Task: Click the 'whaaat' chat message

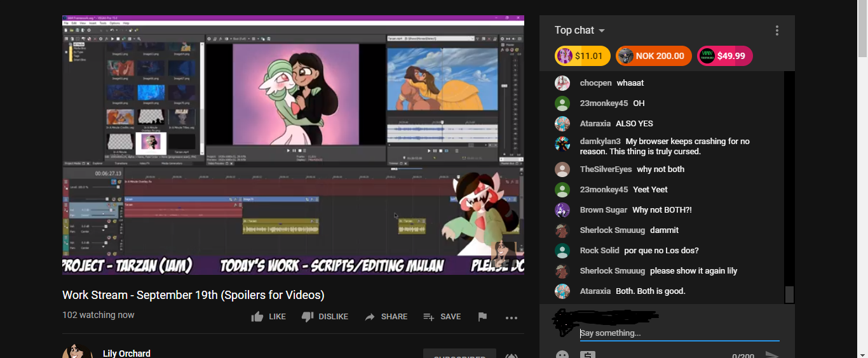Action: (x=630, y=83)
